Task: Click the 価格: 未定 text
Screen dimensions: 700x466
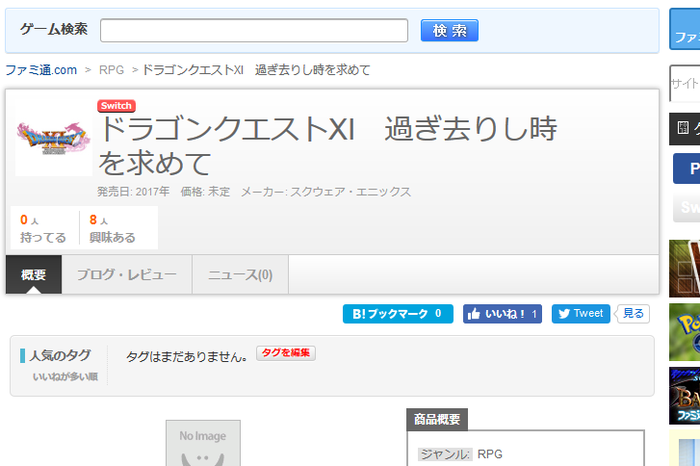Action: [x=205, y=192]
